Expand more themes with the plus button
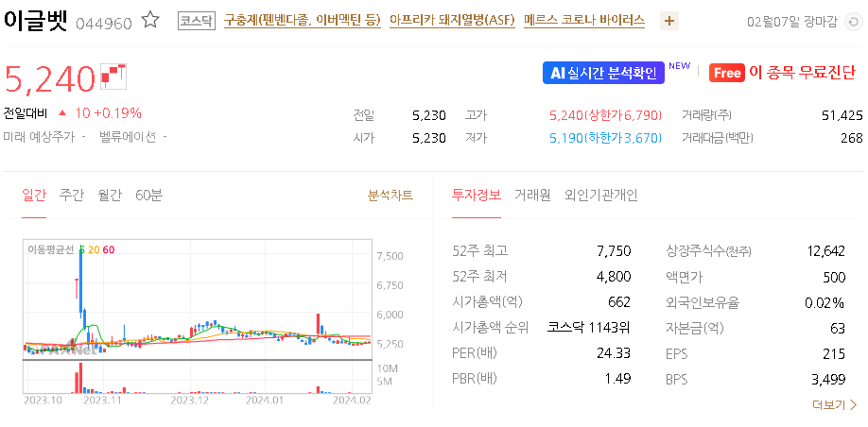This screenshot has width=868, height=427. pos(669,22)
